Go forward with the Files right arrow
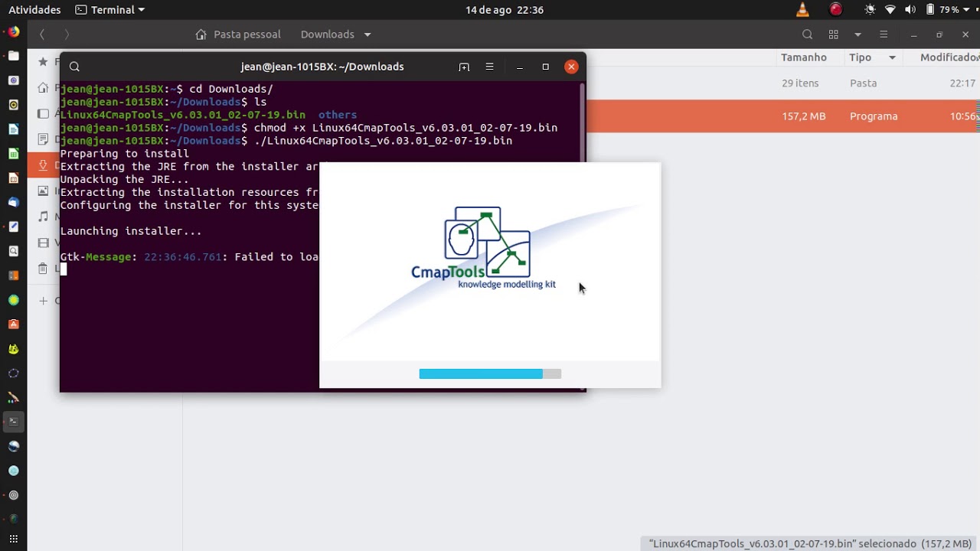The height and width of the screenshot is (551, 980). click(67, 34)
